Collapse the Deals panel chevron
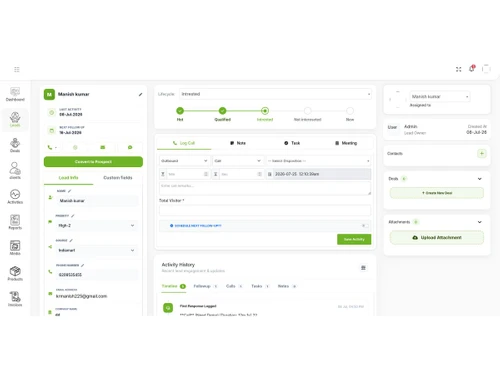 [480, 179]
